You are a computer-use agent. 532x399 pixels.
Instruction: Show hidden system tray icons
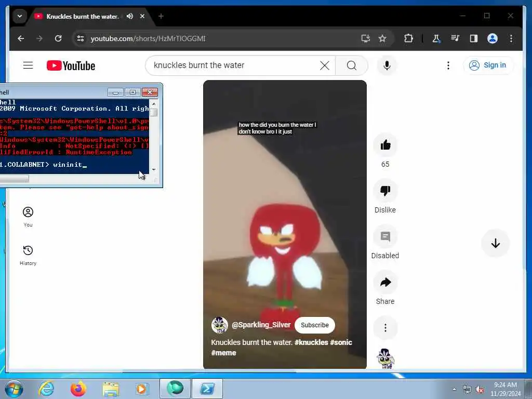click(454, 389)
